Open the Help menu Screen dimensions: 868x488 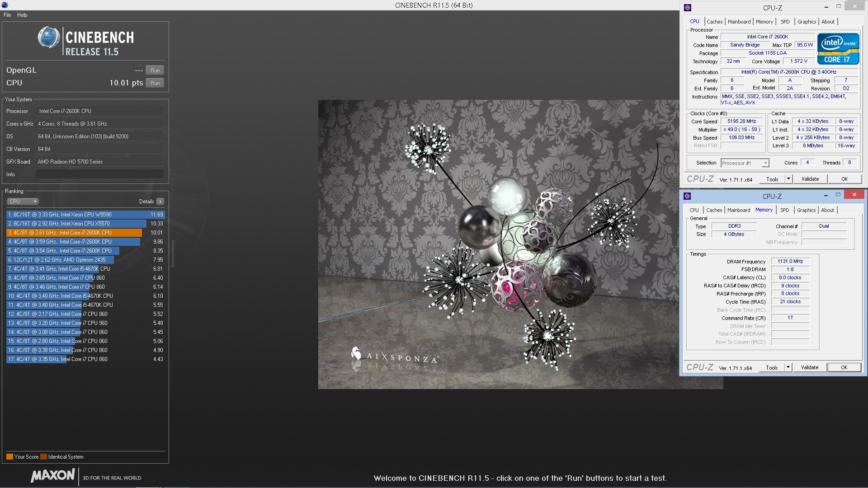pyautogui.click(x=22, y=15)
